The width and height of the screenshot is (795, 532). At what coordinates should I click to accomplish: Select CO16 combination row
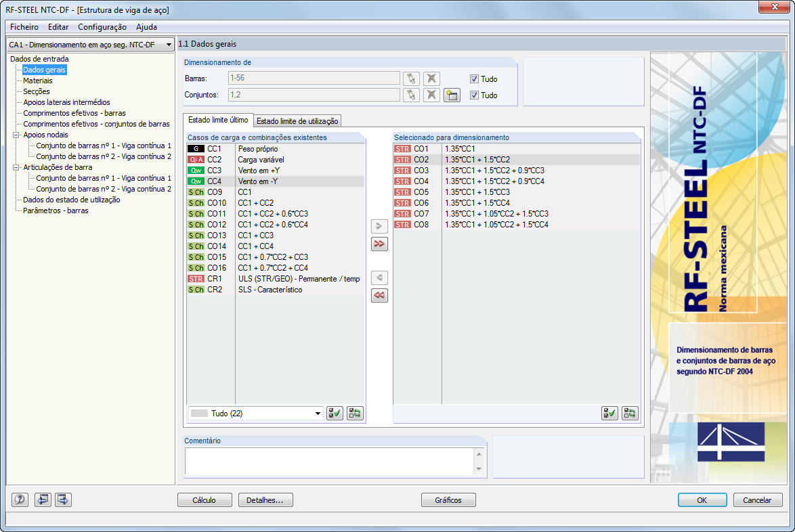pos(276,268)
